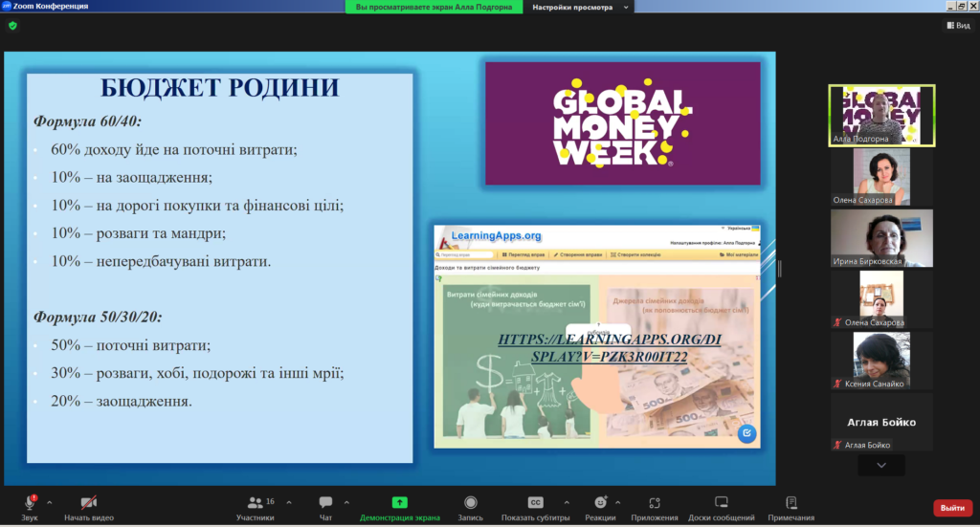Click the Zoom Конференция title bar icon
Screen dimensions: 980x527
tap(7, 6)
